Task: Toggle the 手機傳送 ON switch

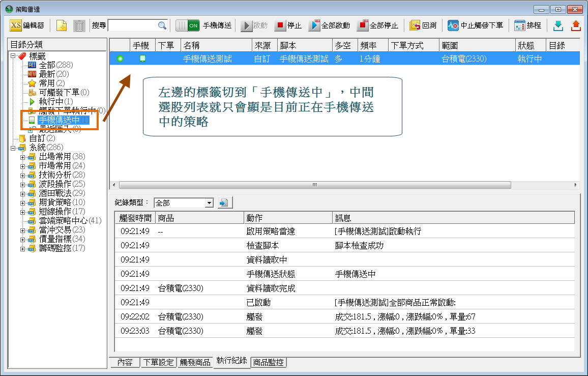Action: click(188, 25)
